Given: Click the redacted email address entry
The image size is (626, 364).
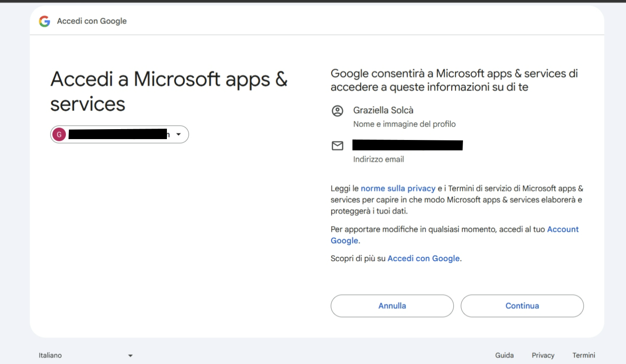Looking at the screenshot, I should [408, 145].
